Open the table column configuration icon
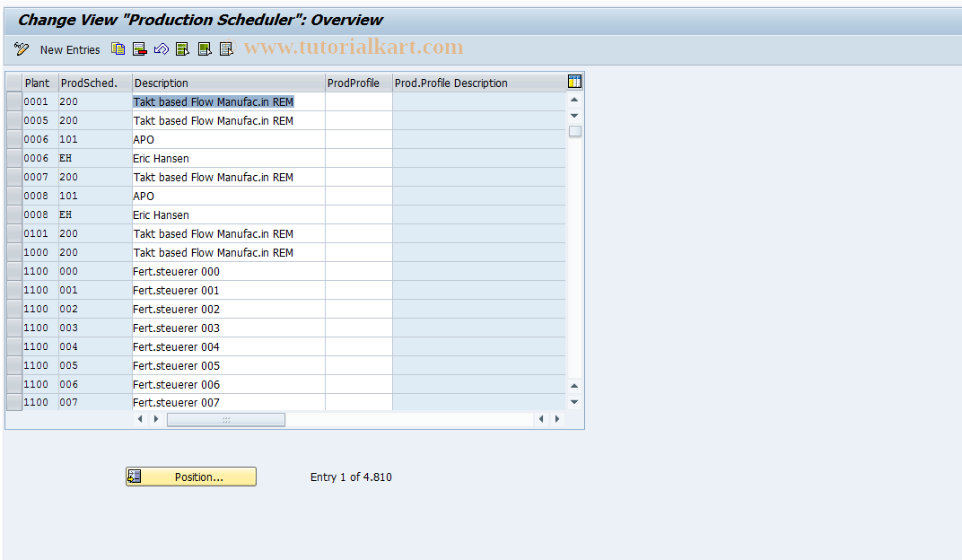Screen dimensions: 962x560 [573, 82]
